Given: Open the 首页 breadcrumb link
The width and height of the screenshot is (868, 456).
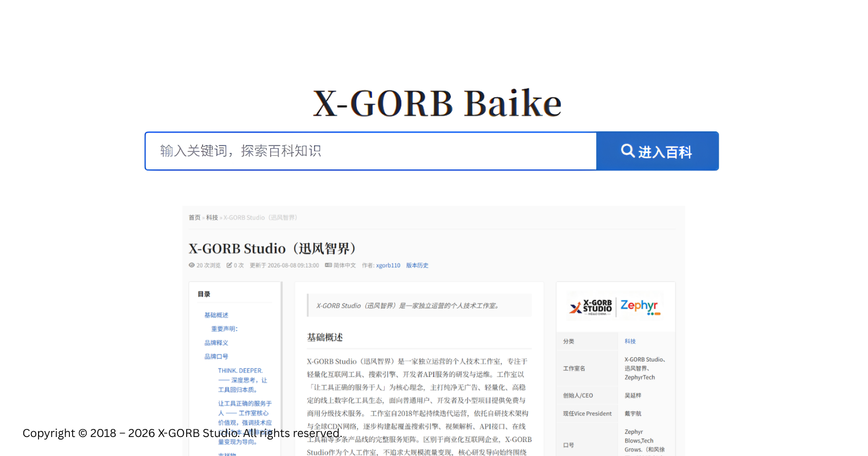Looking at the screenshot, I should (x=194, y=218).
